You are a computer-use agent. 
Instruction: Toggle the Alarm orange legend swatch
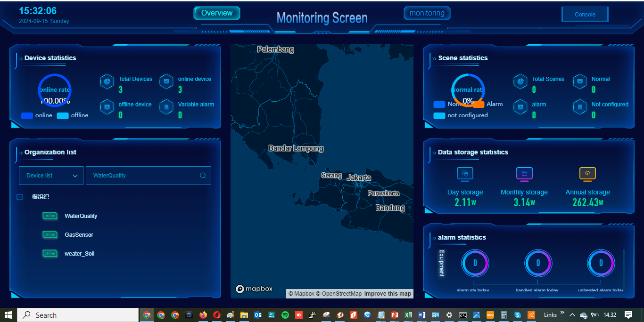(479, 104)
